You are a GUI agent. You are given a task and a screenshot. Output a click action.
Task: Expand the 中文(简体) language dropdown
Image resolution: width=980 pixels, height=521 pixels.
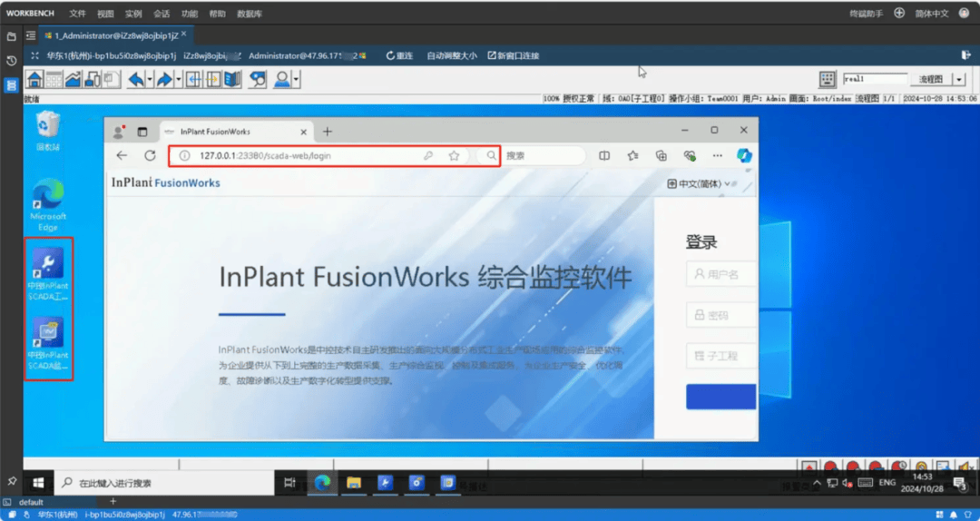point(700,184)
